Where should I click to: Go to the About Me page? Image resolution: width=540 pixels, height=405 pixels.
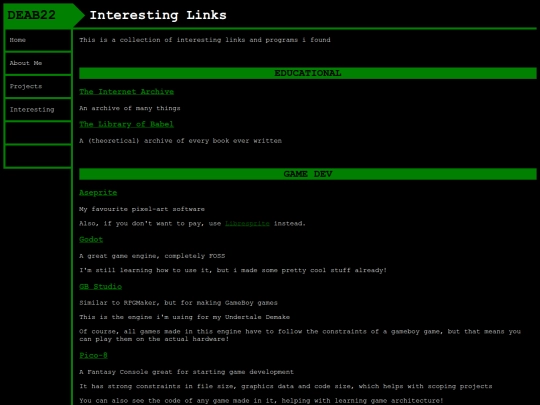coord(38,63)
